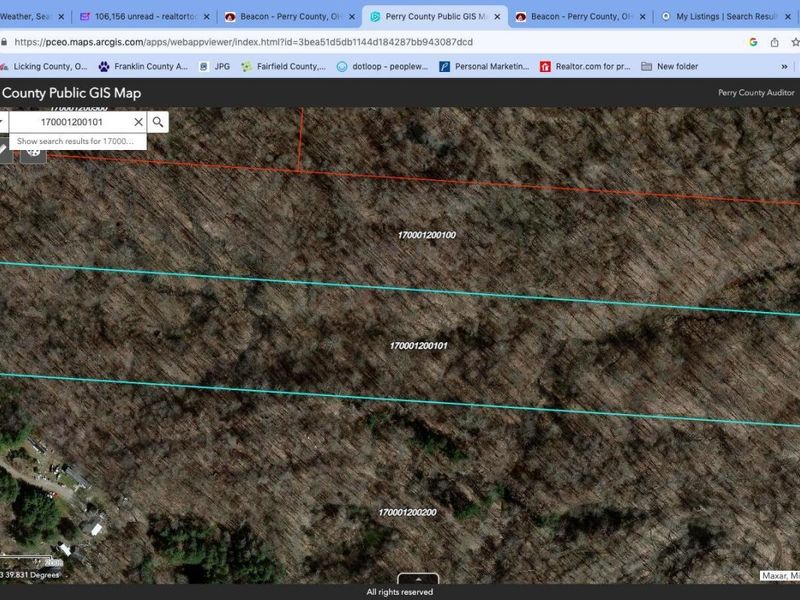Click the JPG bookmarks folder icon

tap(205, 66)
